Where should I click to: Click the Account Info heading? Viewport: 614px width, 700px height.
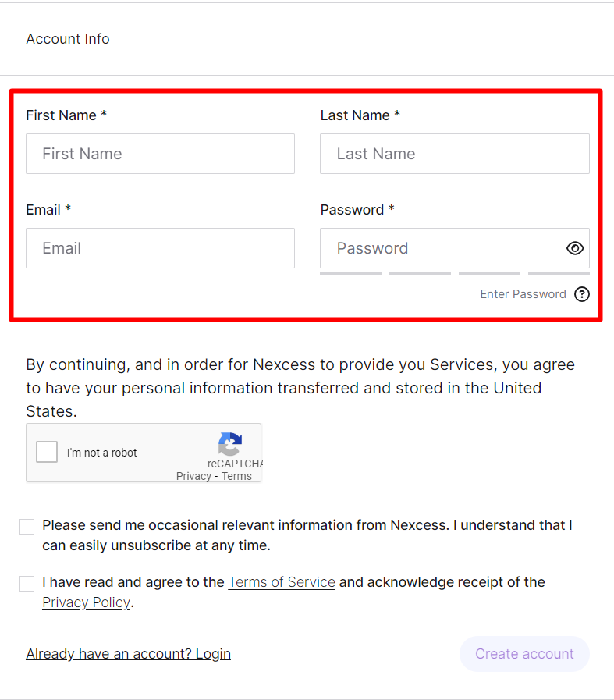point(67,38)
